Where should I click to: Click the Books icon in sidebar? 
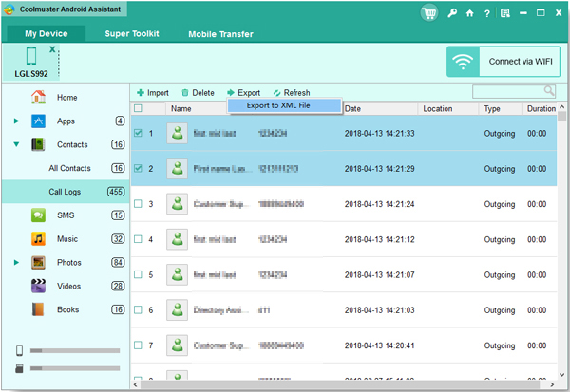(x=38, y=309)
